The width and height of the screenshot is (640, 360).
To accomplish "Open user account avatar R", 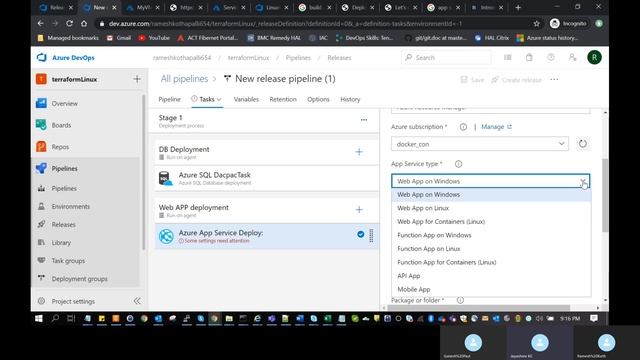I will click(594, 58).
